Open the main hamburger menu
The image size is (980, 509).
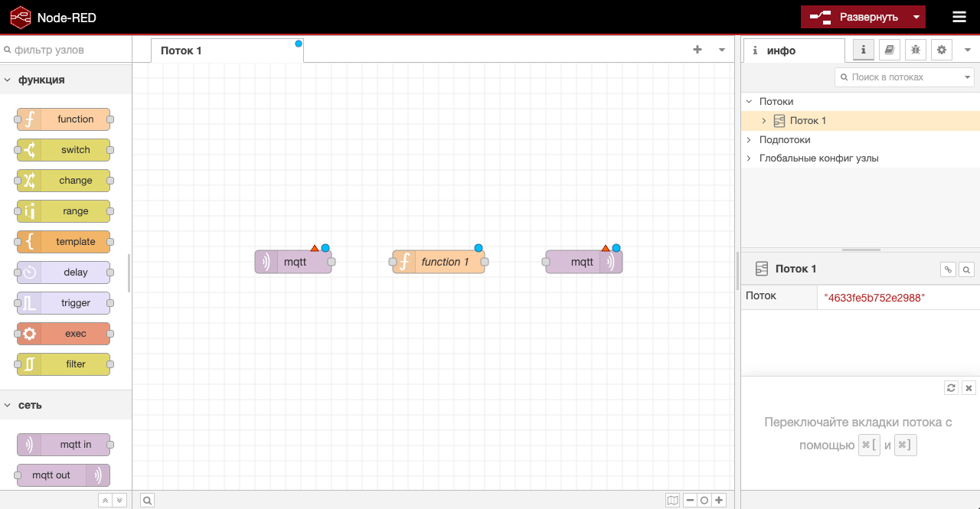click(x=959, y=17)
